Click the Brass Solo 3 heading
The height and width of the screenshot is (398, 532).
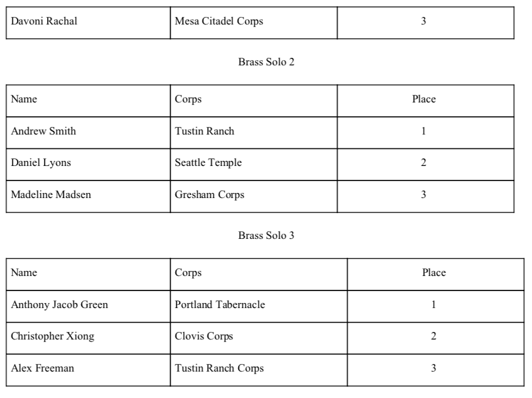point(266,235)
